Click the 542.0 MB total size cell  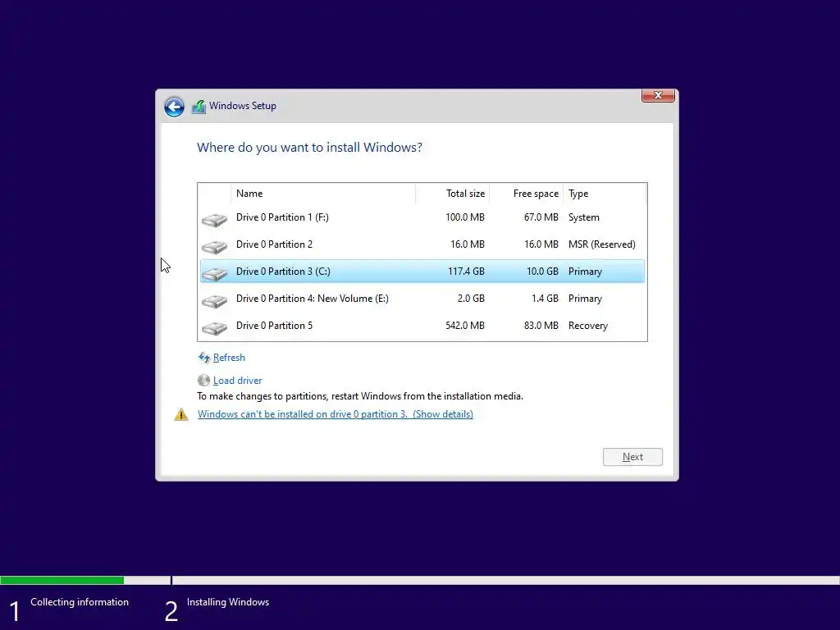465,325
